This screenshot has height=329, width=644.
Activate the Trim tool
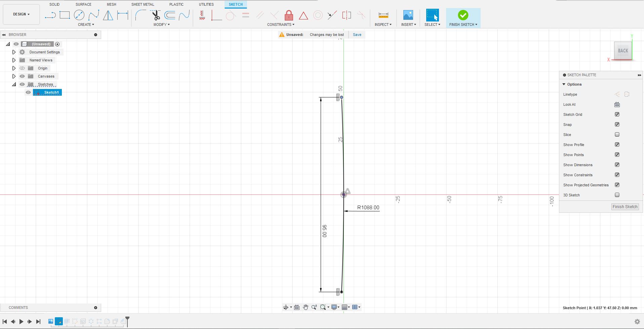click(x=155, y=15)
